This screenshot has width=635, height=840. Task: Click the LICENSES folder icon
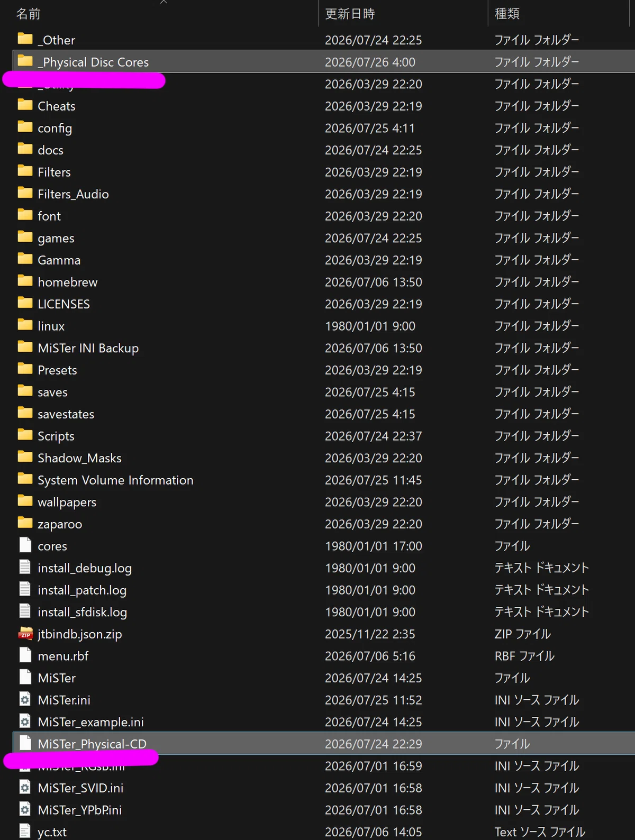tap(25, 303)
